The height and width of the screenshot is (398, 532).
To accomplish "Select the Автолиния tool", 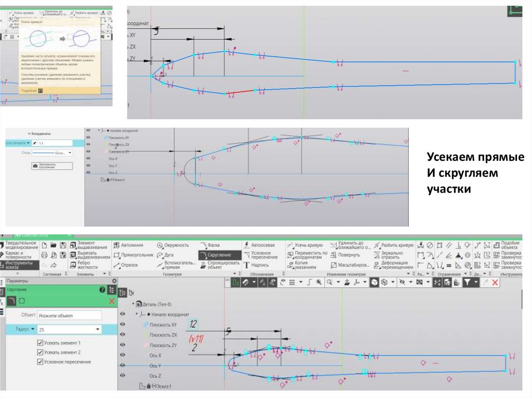I will 128,245.
